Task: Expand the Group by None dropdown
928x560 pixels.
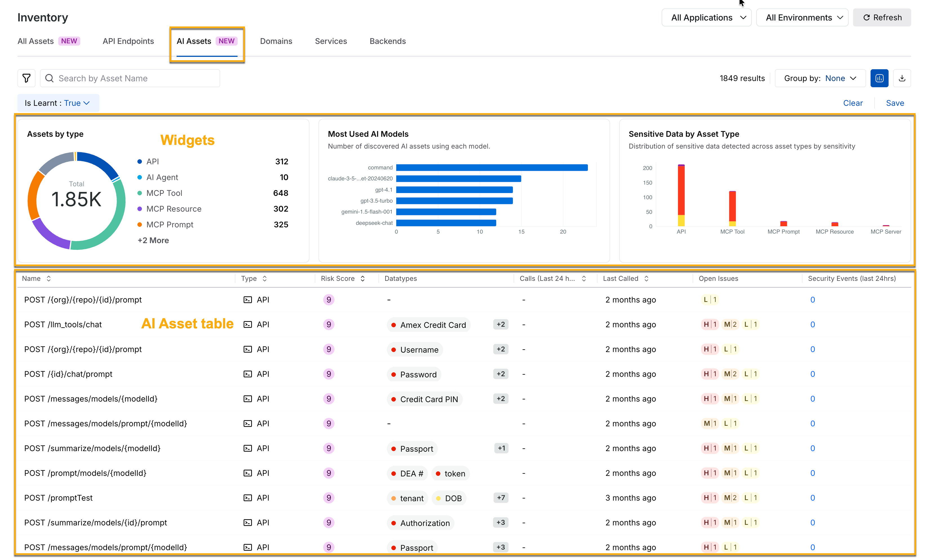Action: tap(820, 78)
